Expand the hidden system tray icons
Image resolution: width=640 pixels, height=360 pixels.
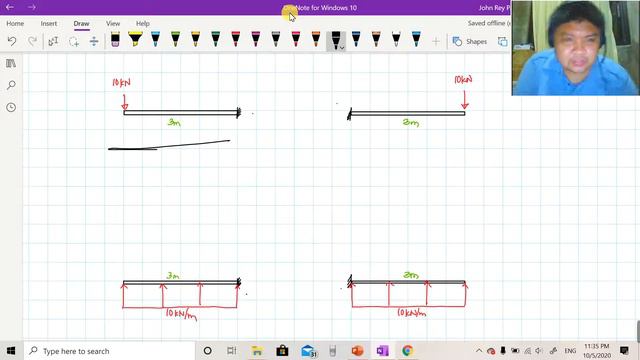point(479,351)
